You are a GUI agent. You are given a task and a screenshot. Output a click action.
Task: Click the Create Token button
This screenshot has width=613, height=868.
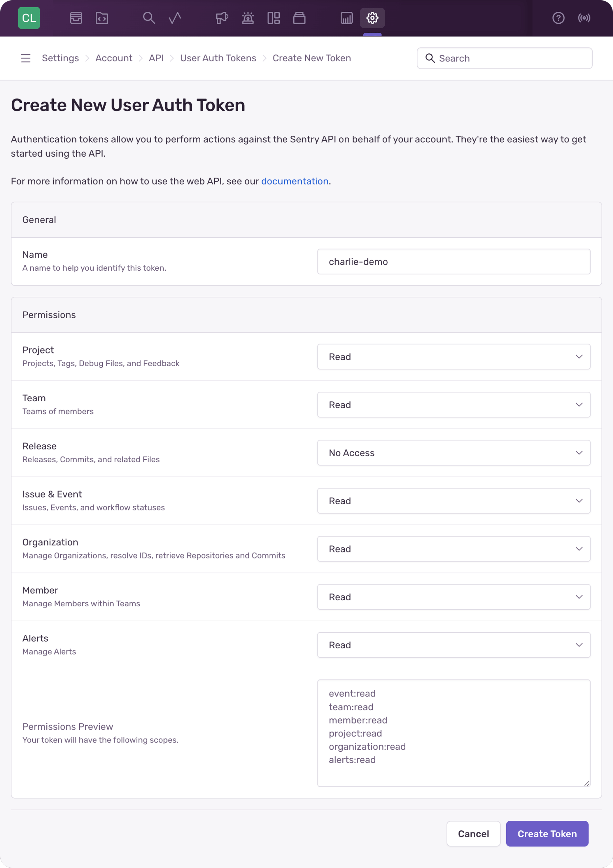pos(547,834)
